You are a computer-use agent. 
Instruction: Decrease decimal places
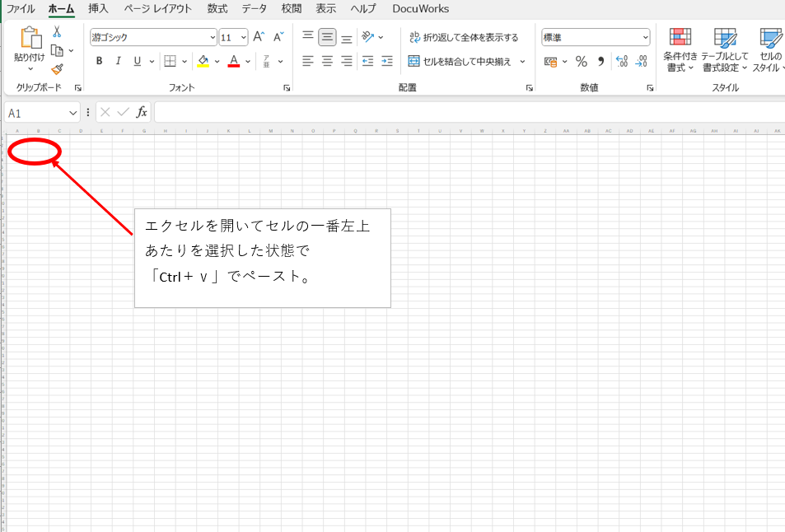[x=642, y=62]
